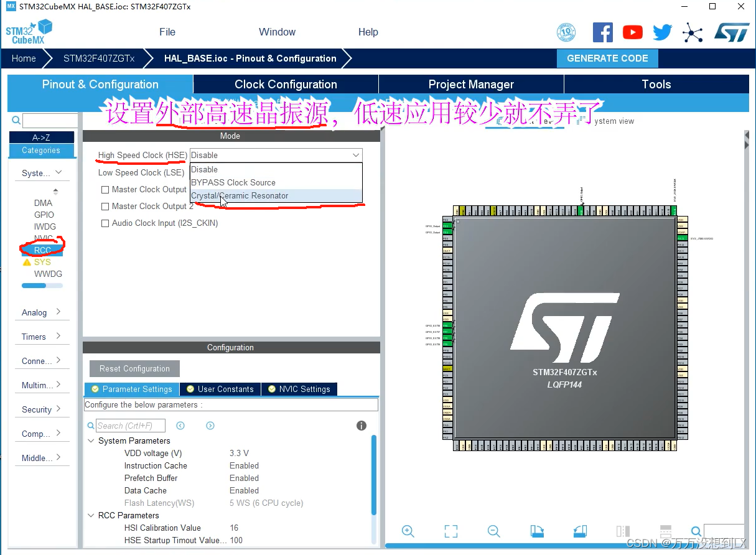Select IWDG in System Core list
Screen dimensions: 756x555
[45, 226]
